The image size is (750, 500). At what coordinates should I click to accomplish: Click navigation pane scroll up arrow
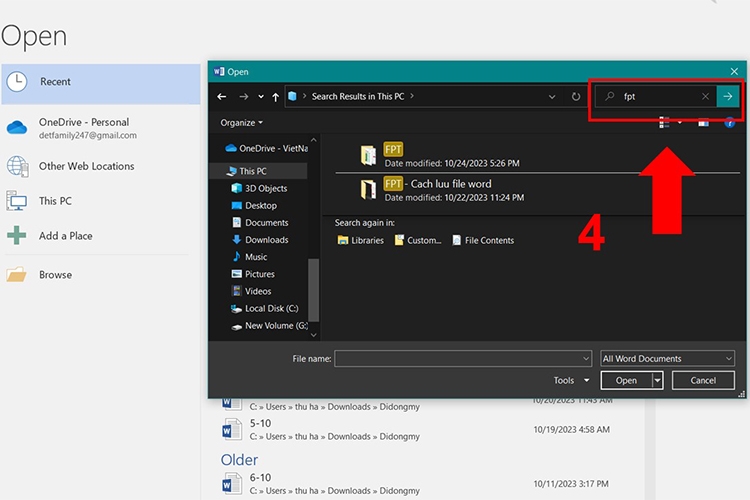click(x=313, y=140)
